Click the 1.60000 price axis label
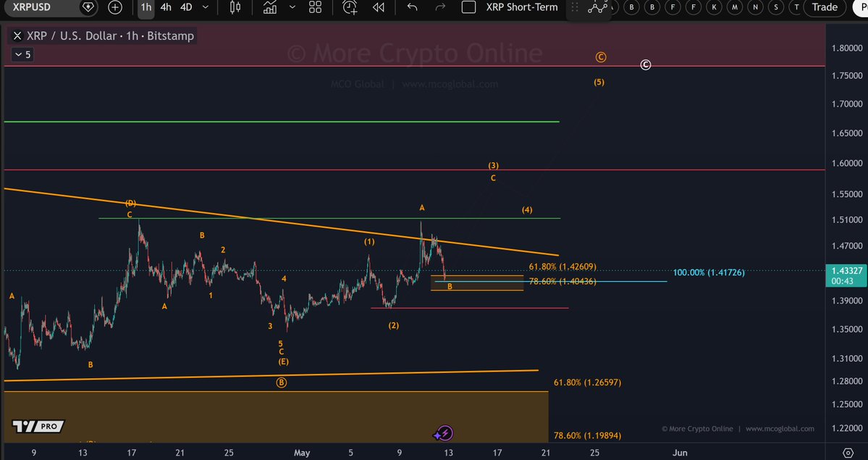The width and height of the screenshot is (868, 460). tap(847, 163)
